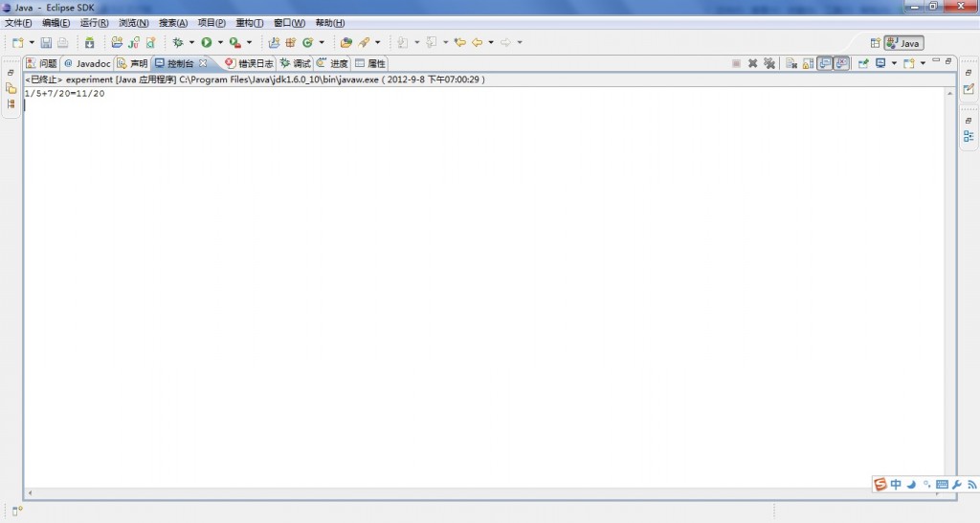The height and width of the screenshot is (523, 980).
Task: Click the console vertical scrollbar up arrow
Action: click(950, 93)
